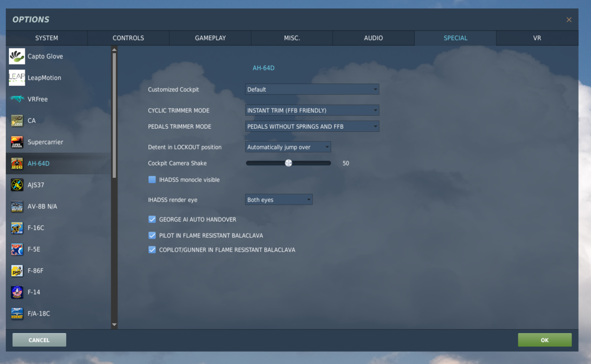Click the AH-64D Apache icon
591x364 pixels.
[17, 164]
